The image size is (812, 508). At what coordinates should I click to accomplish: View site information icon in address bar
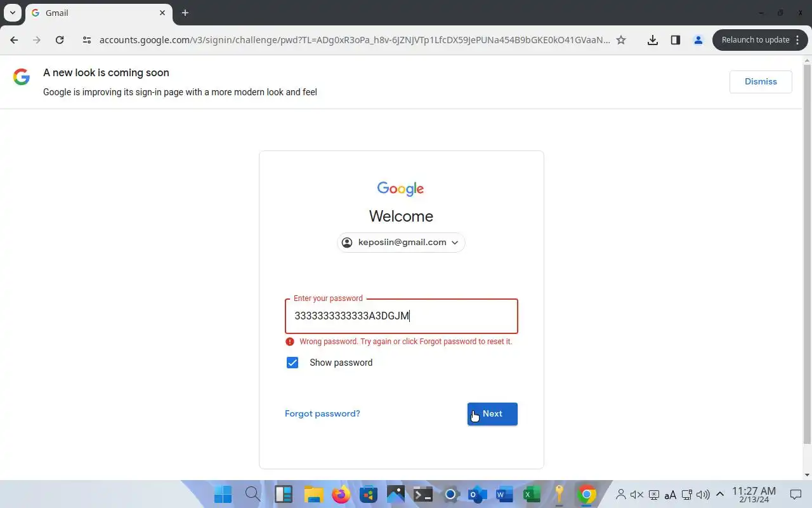[x=87, y=40]
